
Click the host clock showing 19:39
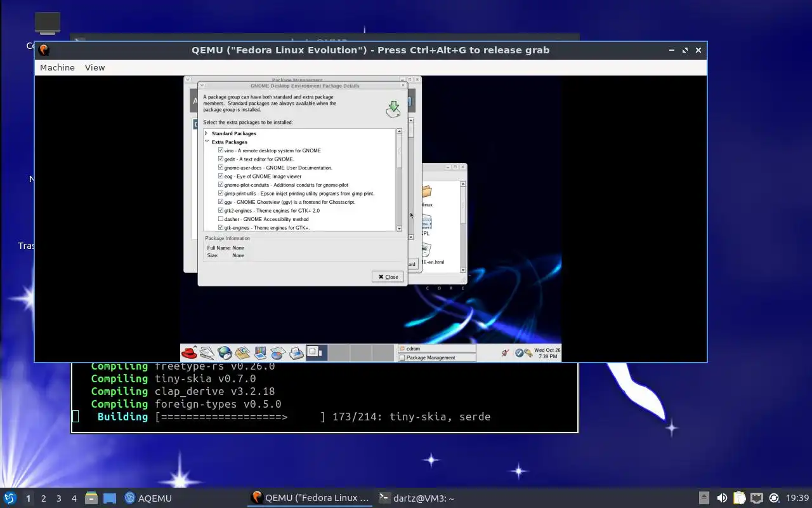tap(797, 498)
